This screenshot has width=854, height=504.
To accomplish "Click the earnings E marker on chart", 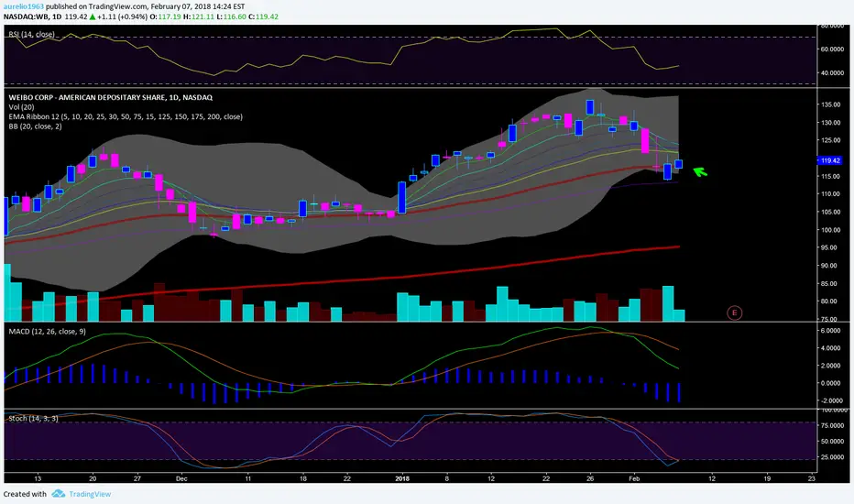I will tap(735, 312).
